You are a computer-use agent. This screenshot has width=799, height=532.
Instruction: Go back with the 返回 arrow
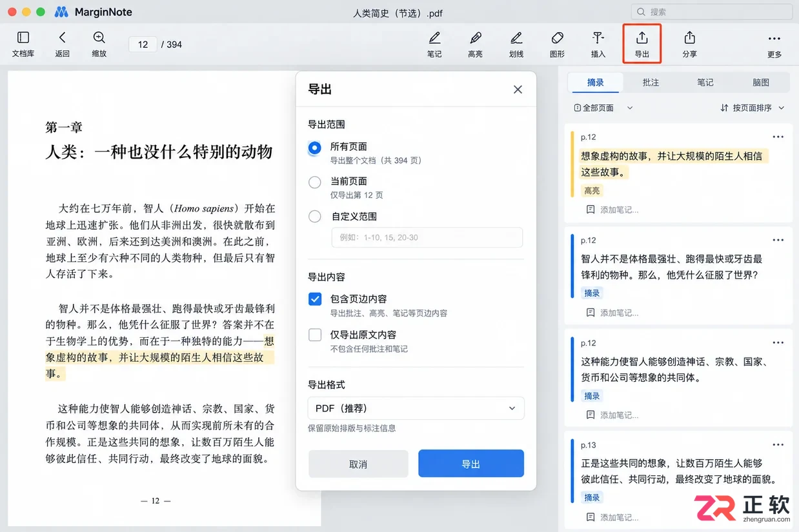[x=62, y=44]
